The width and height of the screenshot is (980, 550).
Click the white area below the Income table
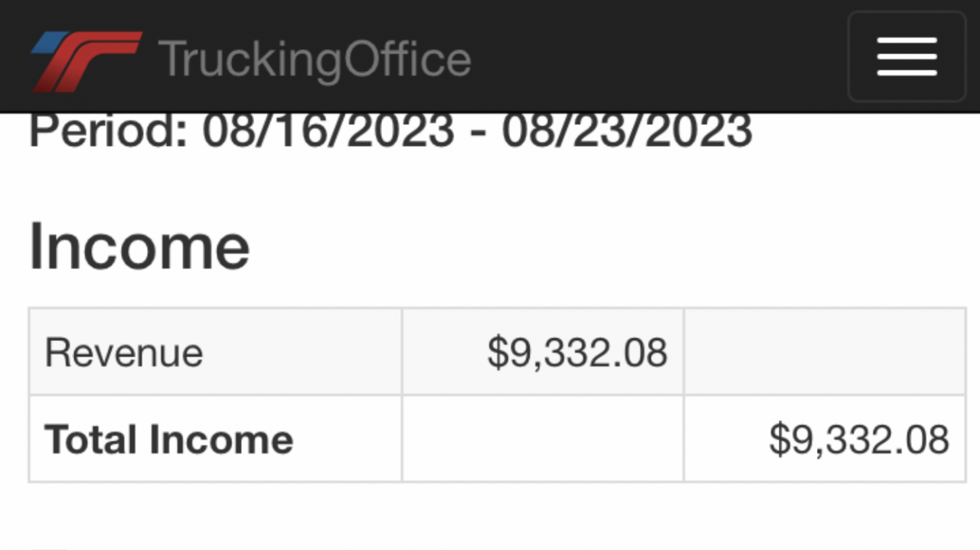pos(490,516)
